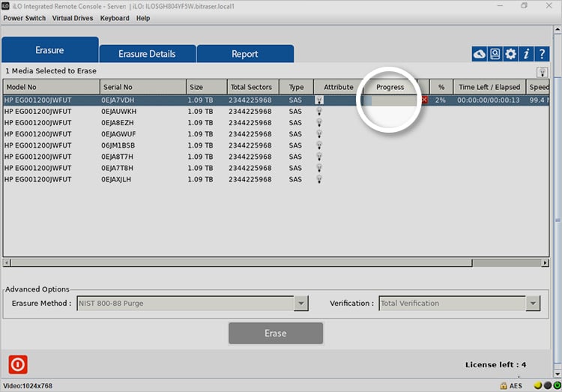Click the green power status indicator
The height and width of the screenshot is (392, 562).
point(558,385)
